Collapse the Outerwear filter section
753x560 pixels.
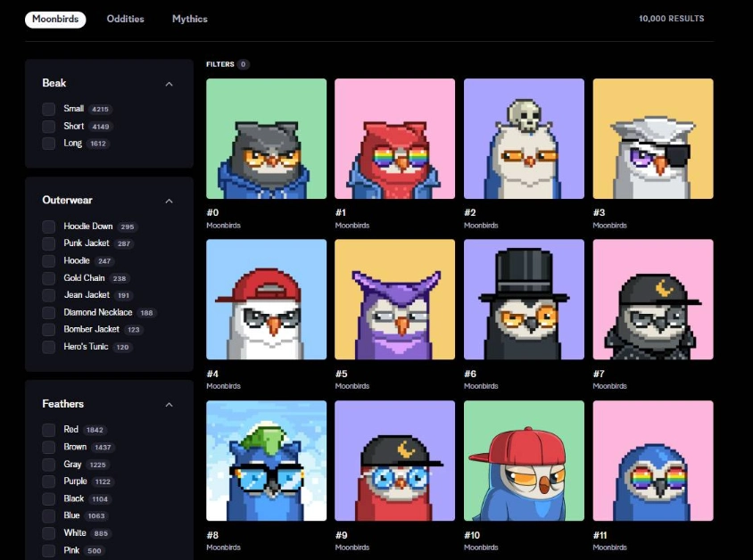point(170,201)
